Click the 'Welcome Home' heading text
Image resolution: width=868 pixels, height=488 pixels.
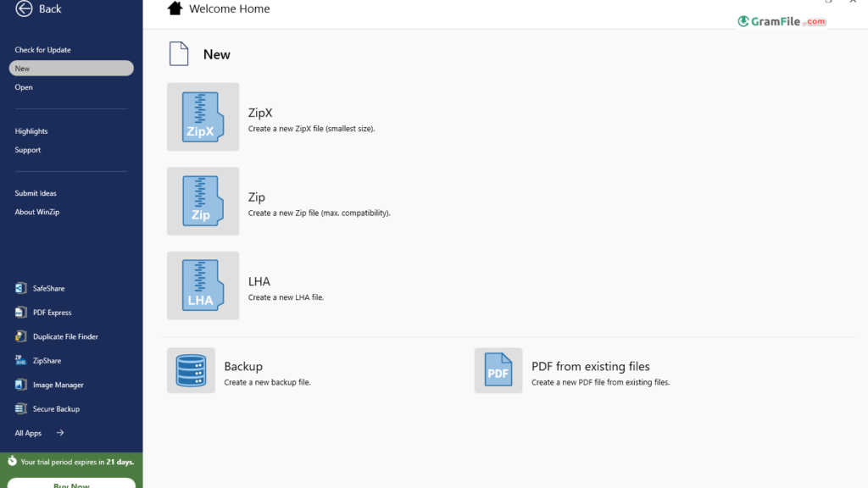(x=229, y=8)
